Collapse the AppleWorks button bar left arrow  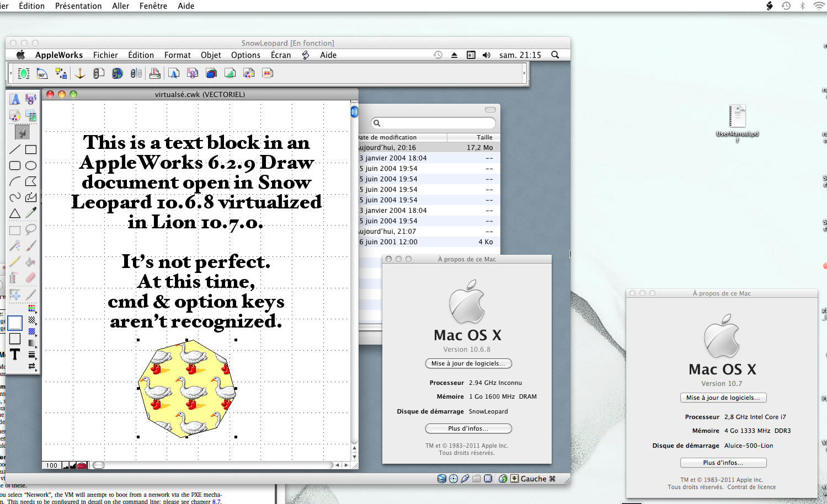(10, 73)
